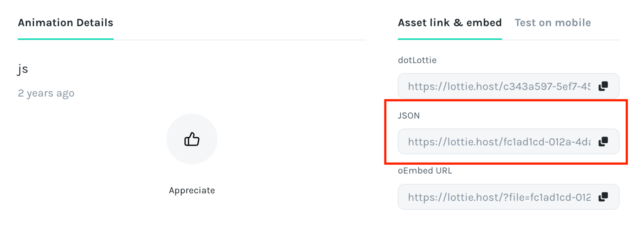Switch to the Test on mobile tab
Viewport: 644px width, 228px height.
[553, 23]
